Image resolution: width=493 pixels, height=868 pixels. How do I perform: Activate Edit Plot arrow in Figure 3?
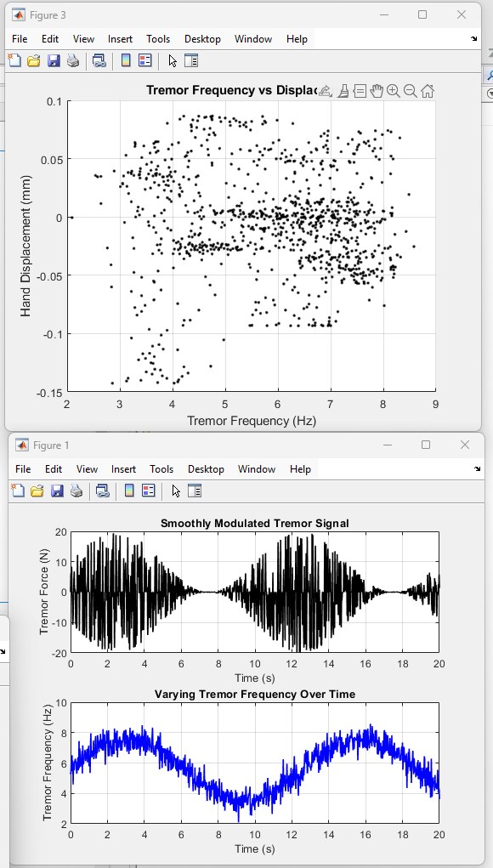(x=173, y=61)
